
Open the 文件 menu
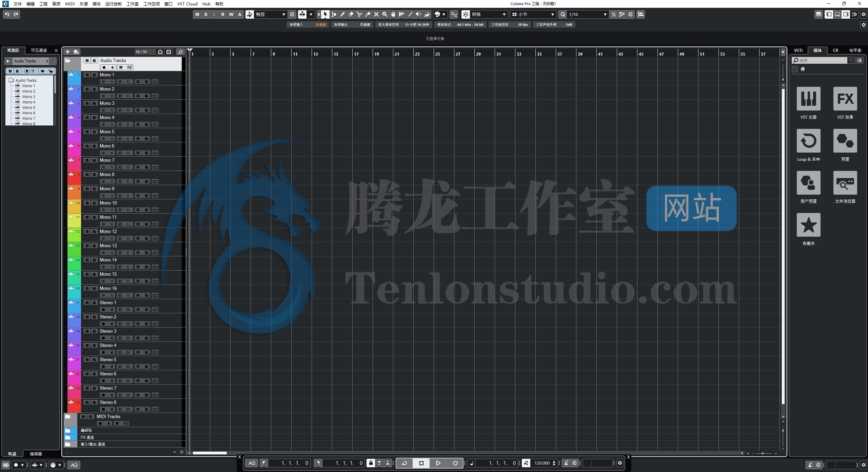tap(17, 4)
